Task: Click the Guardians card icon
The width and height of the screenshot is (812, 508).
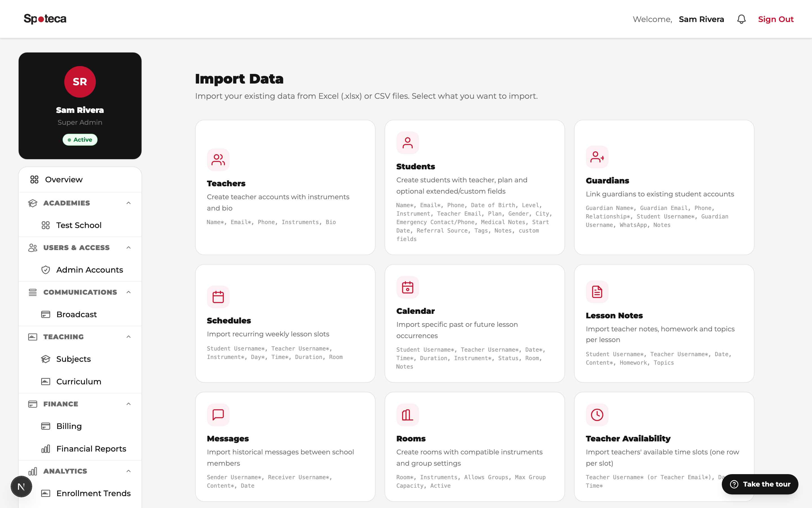Action: (597, 157)
